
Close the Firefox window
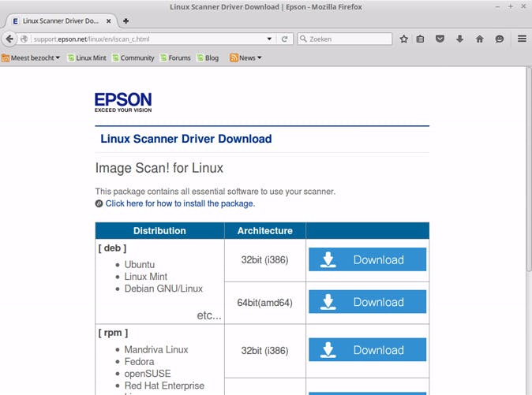pyautogui.click(x=523, y=7)
